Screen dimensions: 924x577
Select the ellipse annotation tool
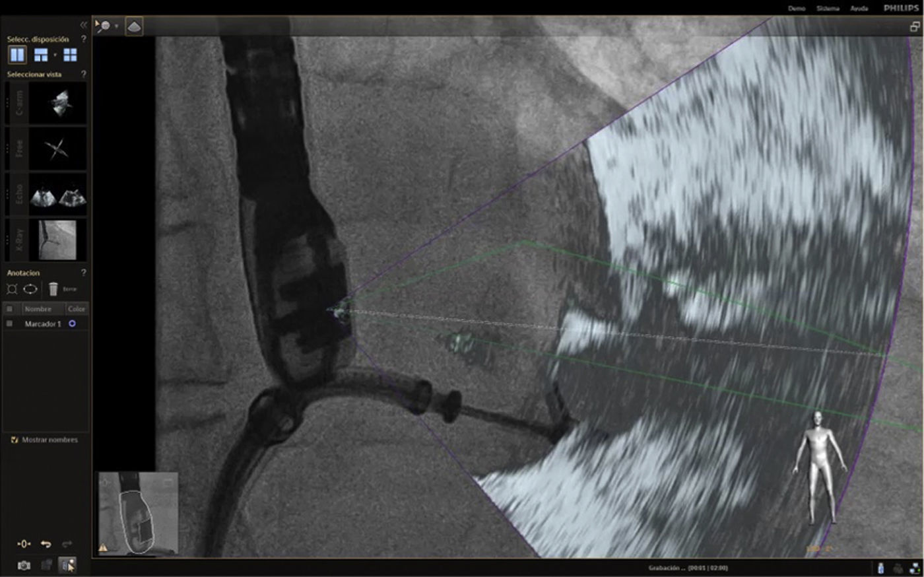pyautogui.click(x=30, y=289)
